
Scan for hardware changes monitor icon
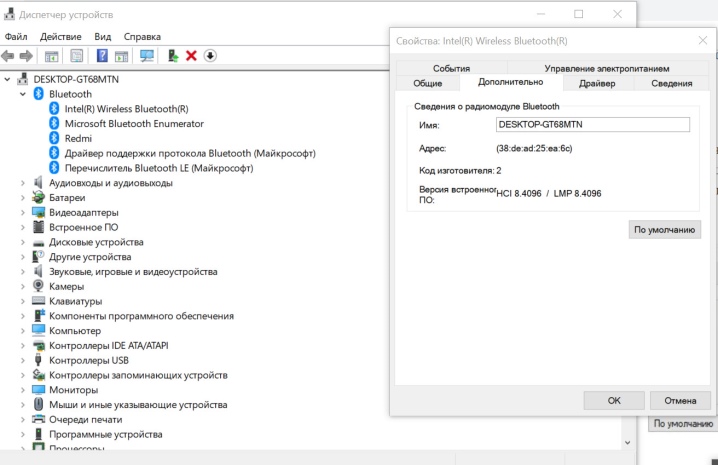pyautogui.click(x=147, y=56)
